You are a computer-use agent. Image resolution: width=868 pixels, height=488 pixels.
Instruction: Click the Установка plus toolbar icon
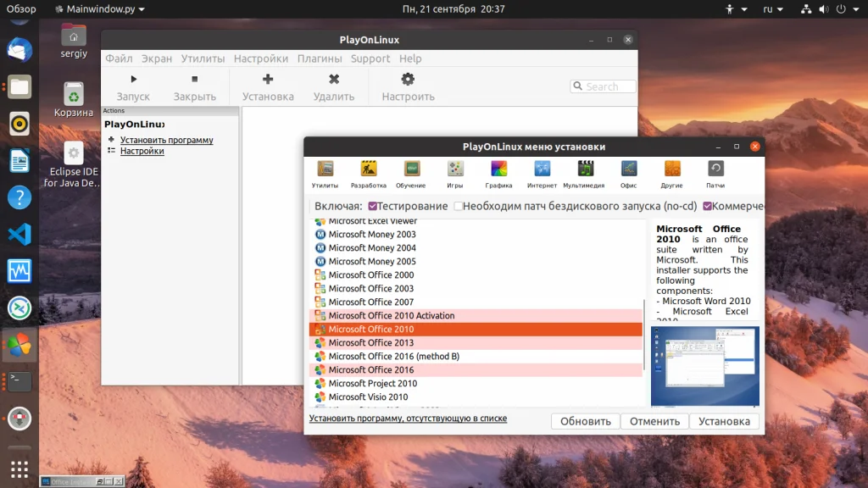[x=268, y=79]
